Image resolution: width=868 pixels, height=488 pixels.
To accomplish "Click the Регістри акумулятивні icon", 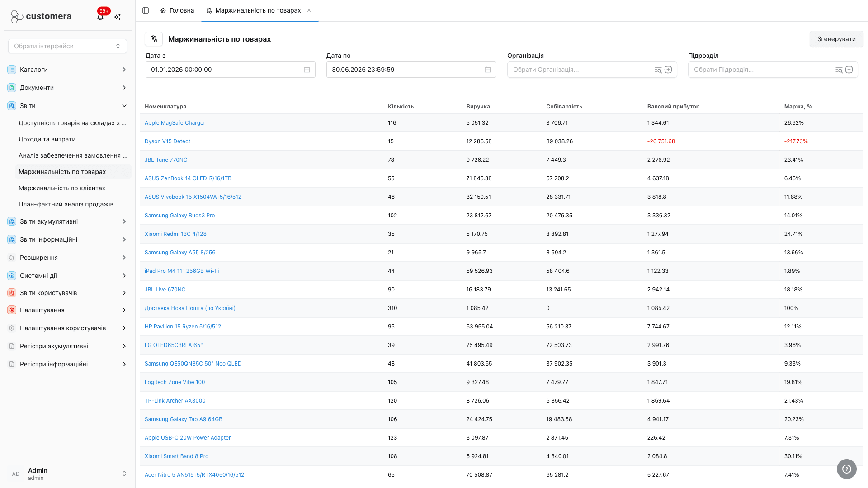I will 12,346.
